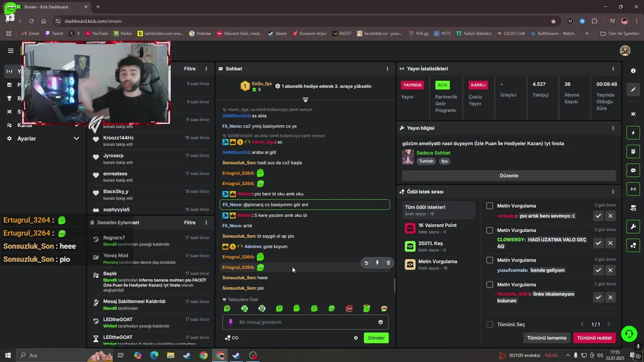This screenshot has height=362, width=644.
Task: Tick the checkbox for xrcbaba's request
Action: 490,206
